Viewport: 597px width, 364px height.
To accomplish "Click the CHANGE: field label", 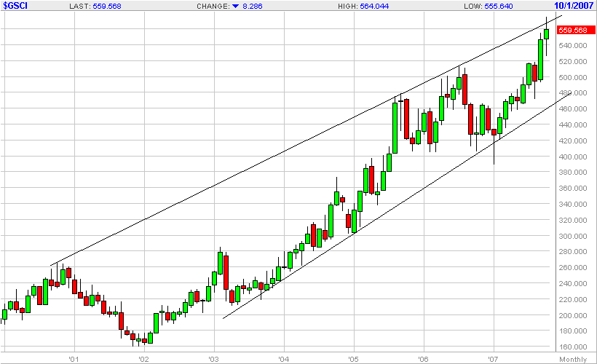I will (213, 6).
